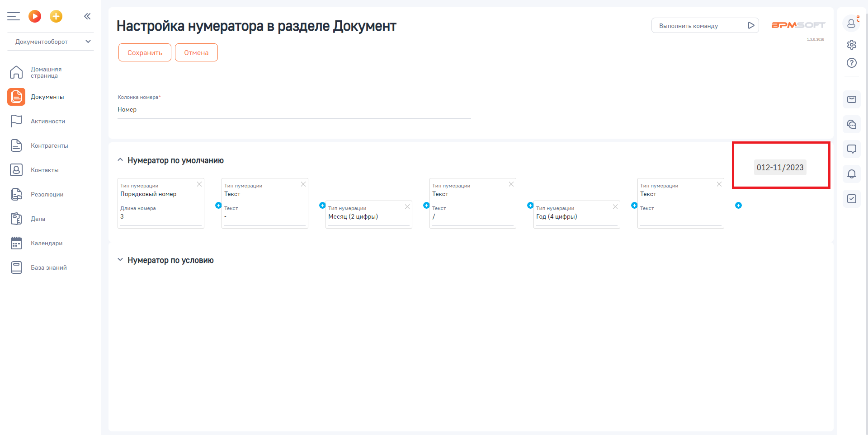The height and width of the screenshot is (435, 868).
Task: Click the yellow plus quick add icon
Action: point(56,16)
